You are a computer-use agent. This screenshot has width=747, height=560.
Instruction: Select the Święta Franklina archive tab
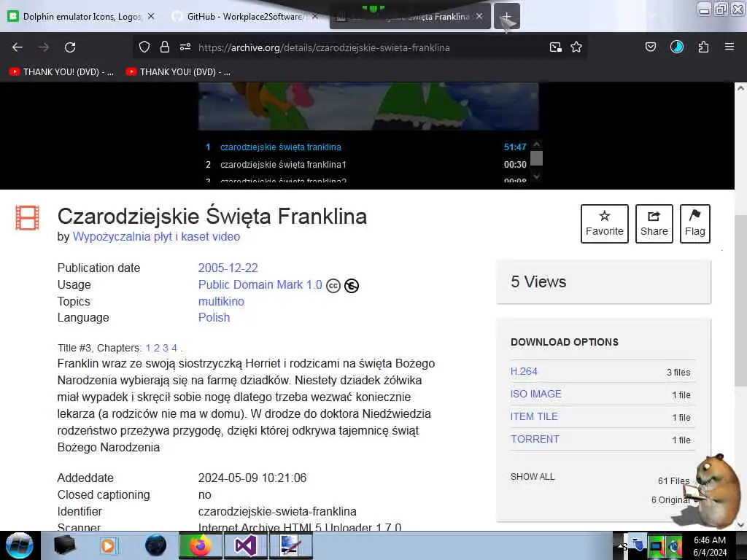pos(410,17)
